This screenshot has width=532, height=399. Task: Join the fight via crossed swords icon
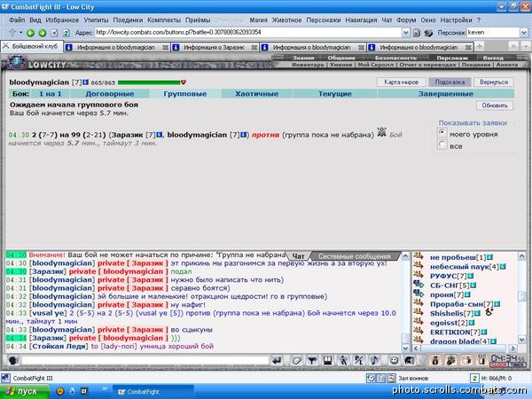coord(381,132)
